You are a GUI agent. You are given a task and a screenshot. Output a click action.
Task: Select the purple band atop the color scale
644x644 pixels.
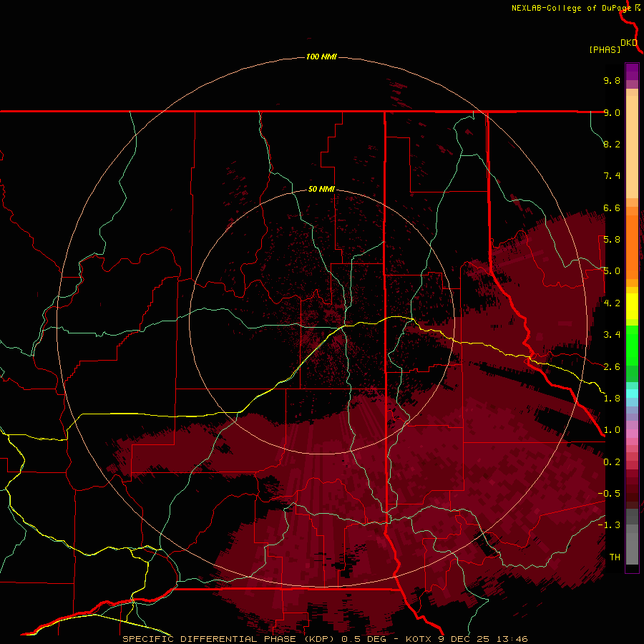point(632,72)
